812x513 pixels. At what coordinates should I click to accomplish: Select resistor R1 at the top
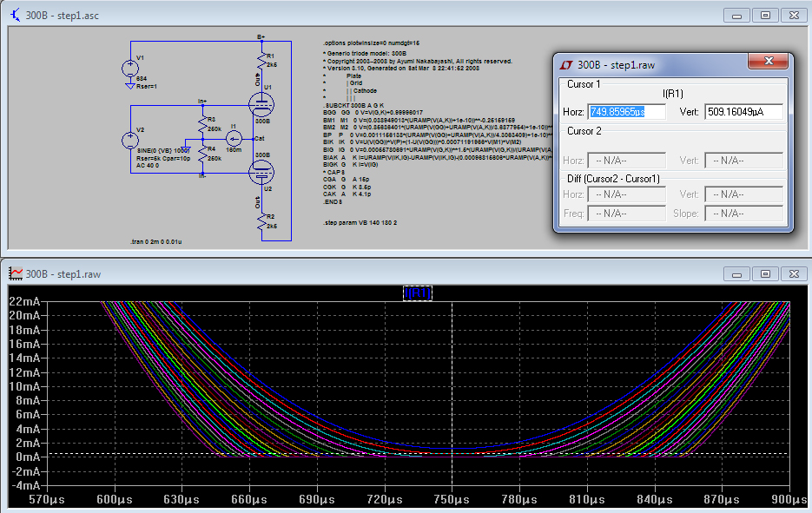pos(261,59)
